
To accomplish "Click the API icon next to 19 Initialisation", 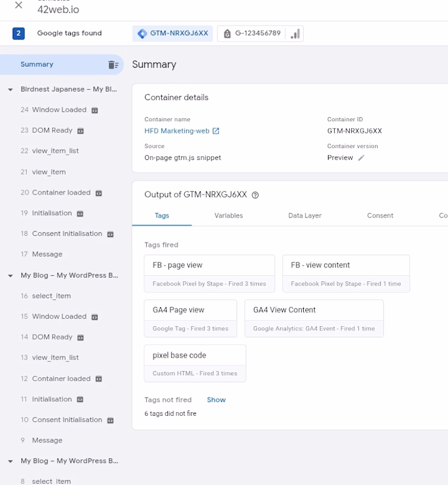I will pos(80,214).
